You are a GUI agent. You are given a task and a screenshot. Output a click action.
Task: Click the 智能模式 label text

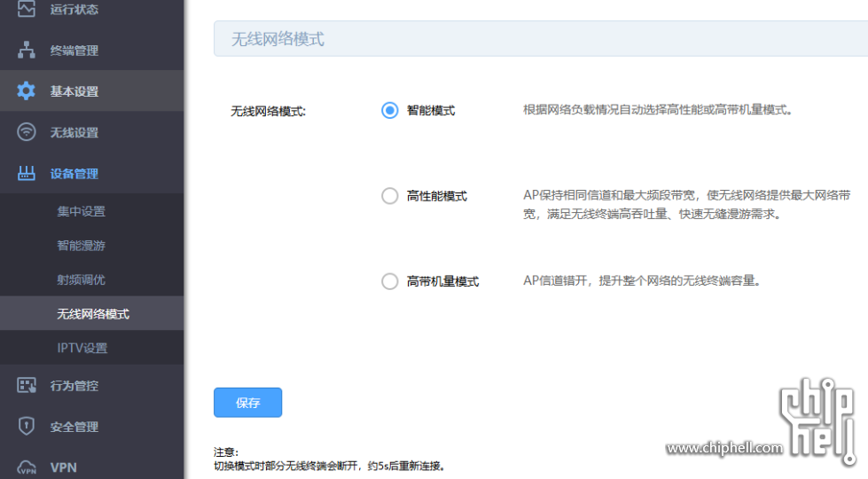pos(431,110)
